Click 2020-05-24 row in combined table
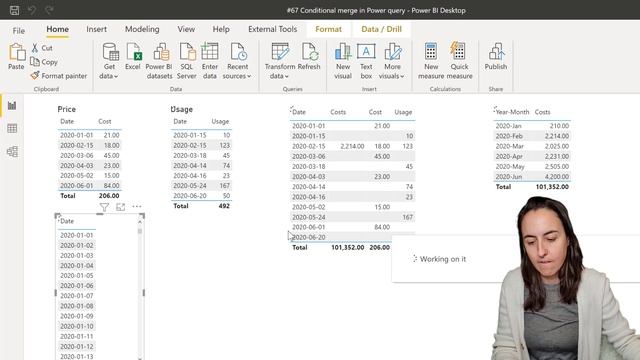Viewport: 640px width, 360px height. coord(353,217)
